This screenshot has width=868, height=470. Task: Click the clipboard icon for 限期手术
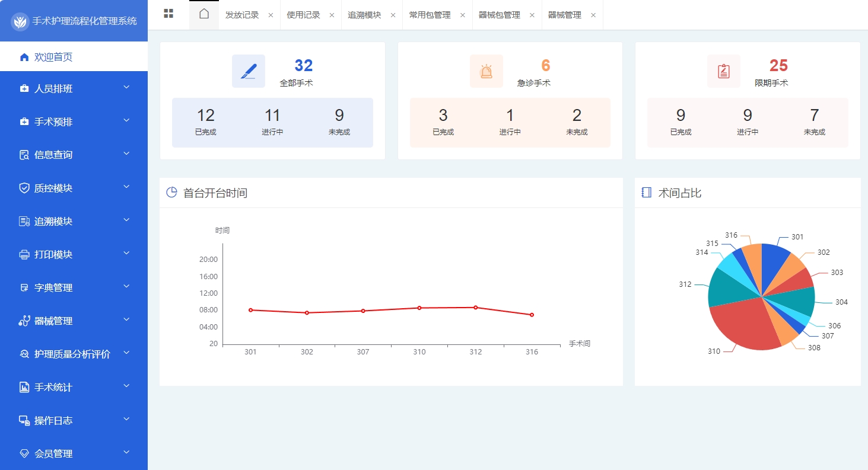pos(724,71)
